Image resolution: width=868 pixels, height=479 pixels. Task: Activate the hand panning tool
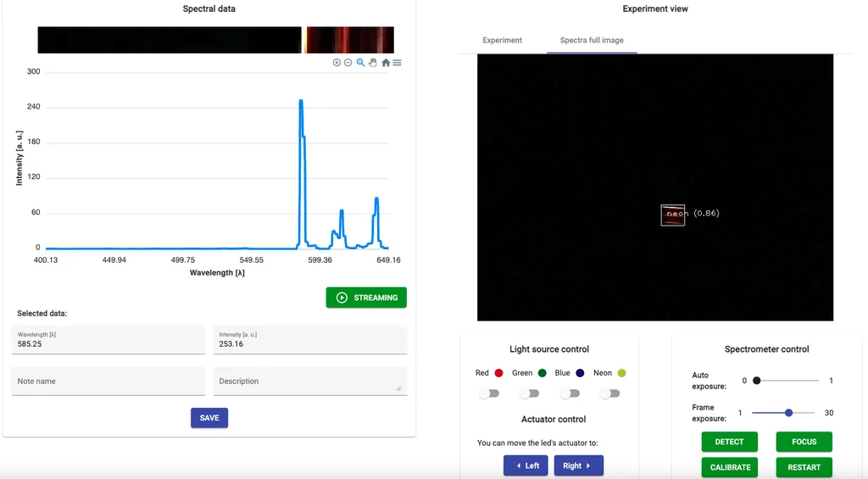point(372,63)
